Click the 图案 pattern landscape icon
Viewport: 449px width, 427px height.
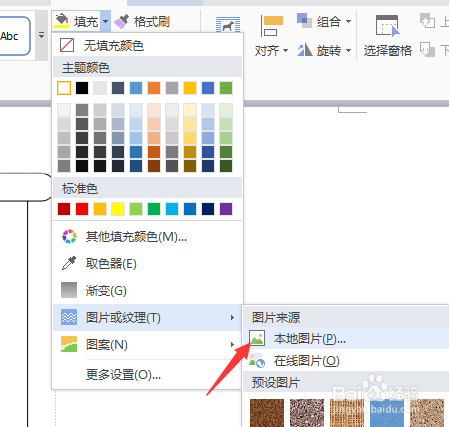coord(69,344)
